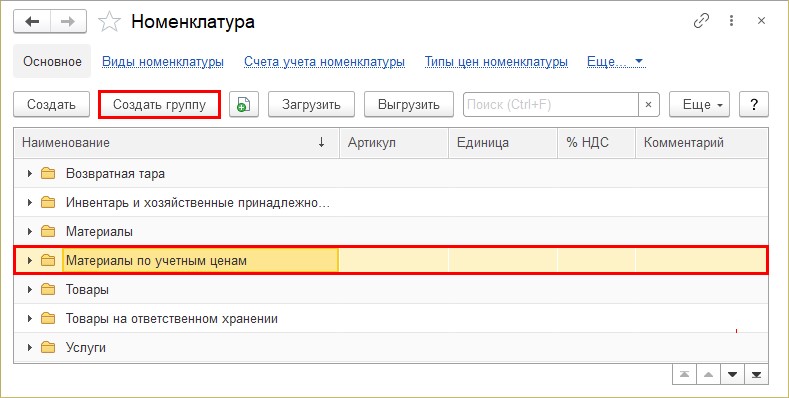Add Номенклатура to favorites with the star

click(109, 22)
